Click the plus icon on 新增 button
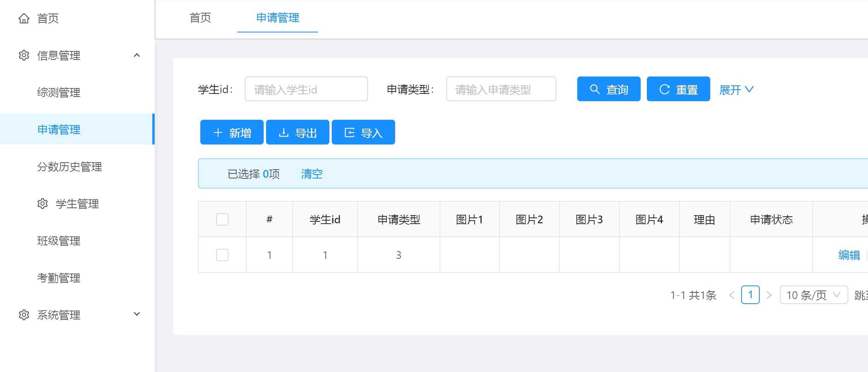 point(218,132)
